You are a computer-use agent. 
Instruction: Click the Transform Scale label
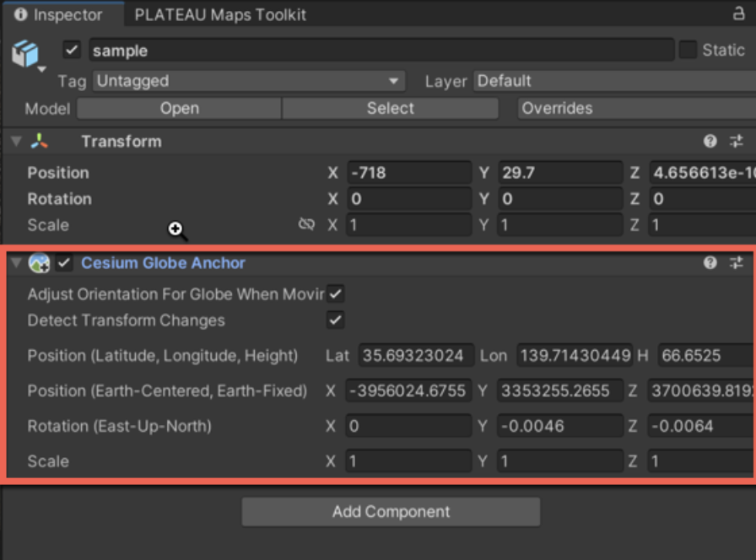point(48,224)
